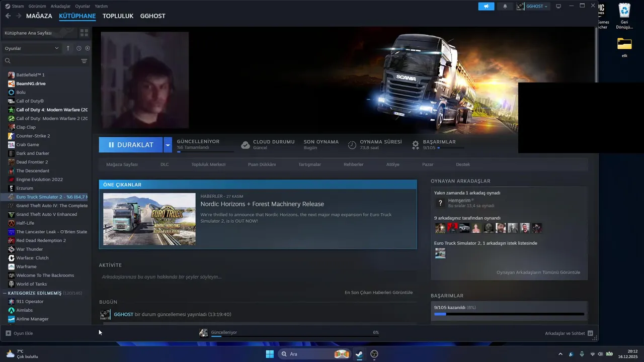Click the achievements 9/105 progress bar
Viewport: 644px width, 362px height.
(x=509, y=314)
